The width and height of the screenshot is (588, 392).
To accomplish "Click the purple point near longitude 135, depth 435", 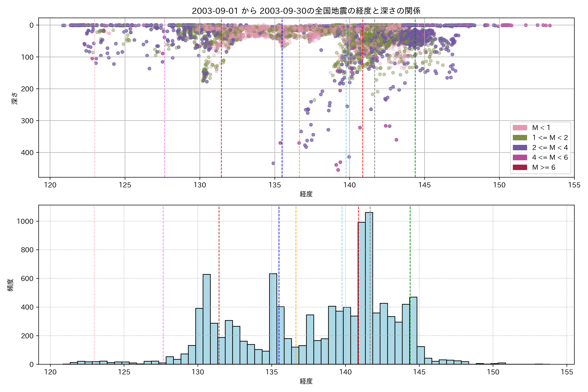I will [273, 163].
